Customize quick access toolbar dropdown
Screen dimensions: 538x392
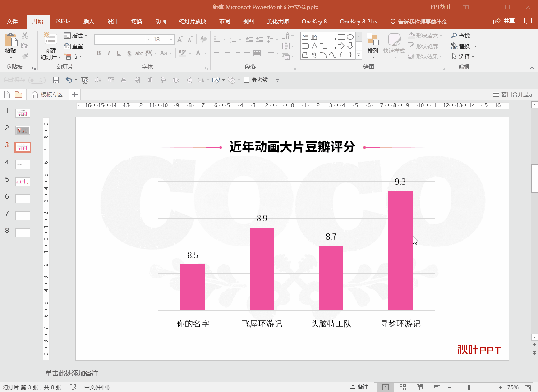(x=277, y=81)
